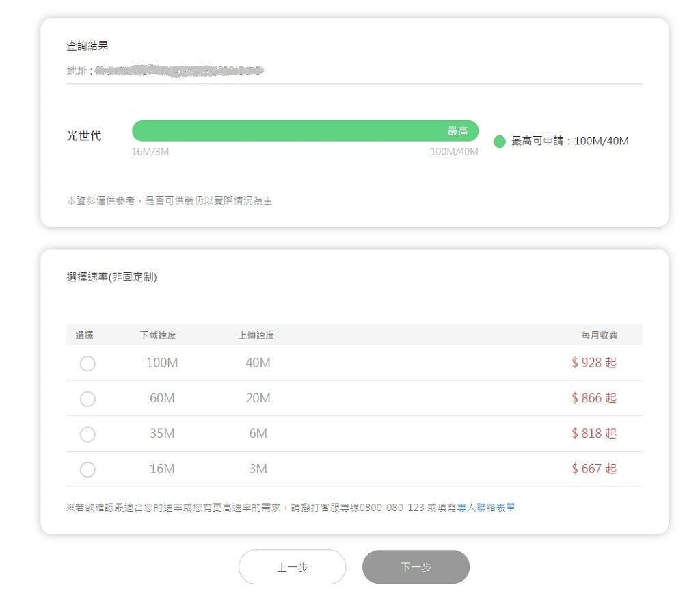Click the $ 928 起 monthly price
The image size is (700, 600).
coord(593,363)
